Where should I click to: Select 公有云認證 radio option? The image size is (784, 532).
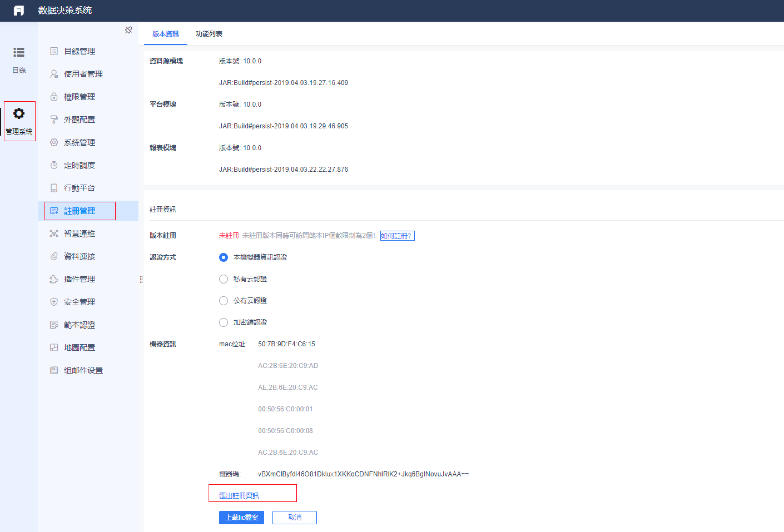tap(223, 300)
